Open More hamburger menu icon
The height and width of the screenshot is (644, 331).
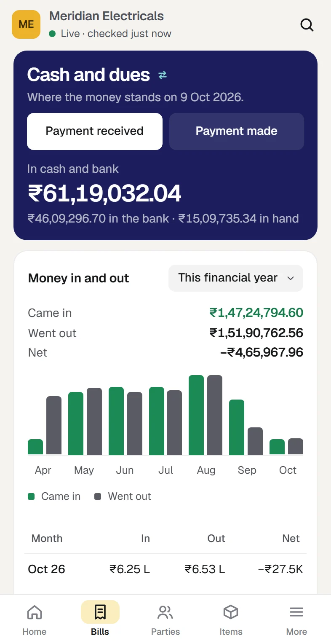[296, 612]
